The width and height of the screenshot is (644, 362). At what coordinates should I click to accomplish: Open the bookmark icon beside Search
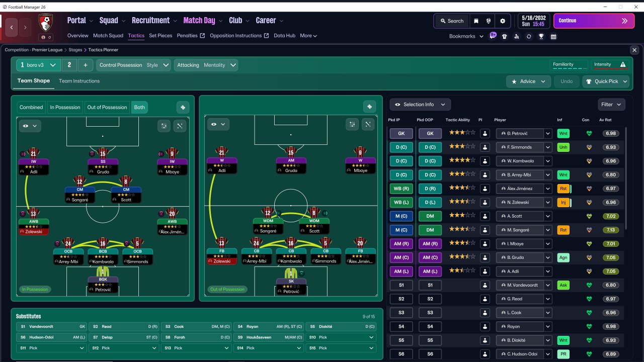pos(476,21)
